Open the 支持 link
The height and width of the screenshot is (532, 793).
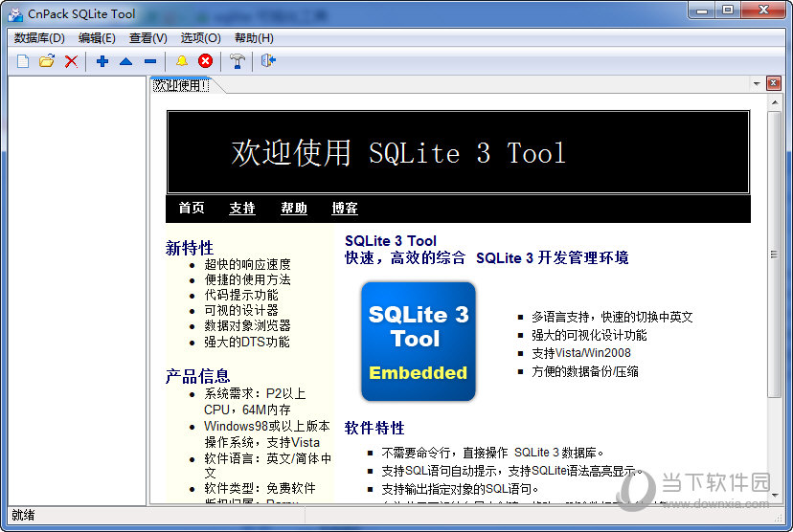241,208
